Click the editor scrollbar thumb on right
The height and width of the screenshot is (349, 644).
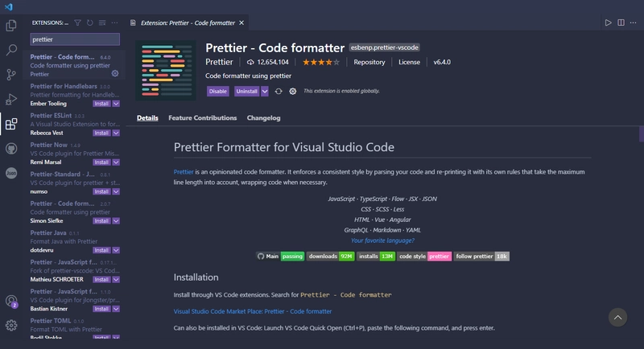pyautogui.click(x=642, y=134)
